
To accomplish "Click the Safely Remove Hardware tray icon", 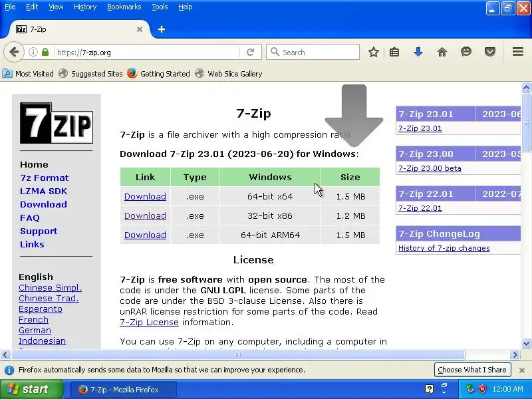I will click(470, 389).
